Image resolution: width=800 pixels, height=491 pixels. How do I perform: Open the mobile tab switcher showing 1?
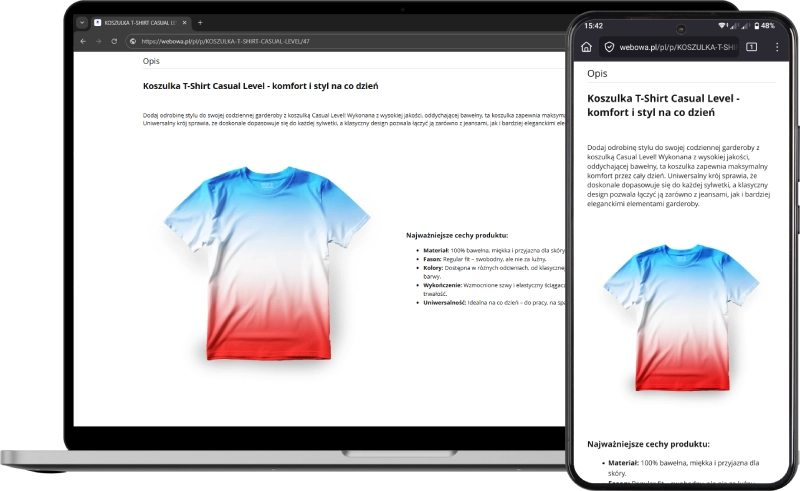751,47
